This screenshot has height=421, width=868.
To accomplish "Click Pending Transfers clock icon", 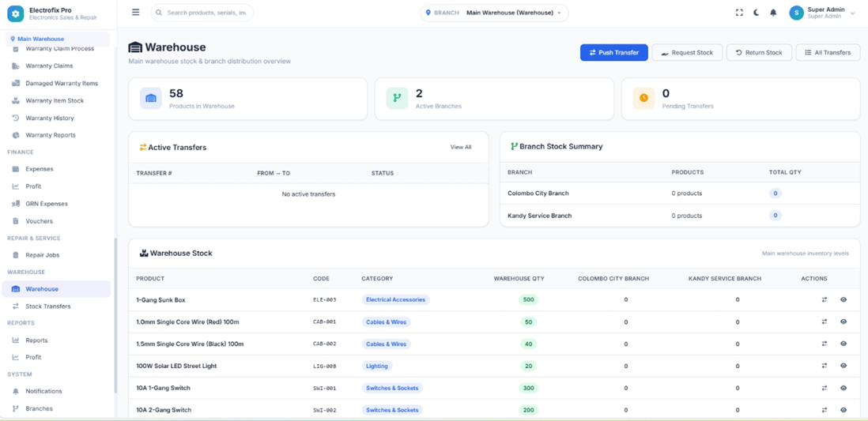I will click(x=643, y=98).
